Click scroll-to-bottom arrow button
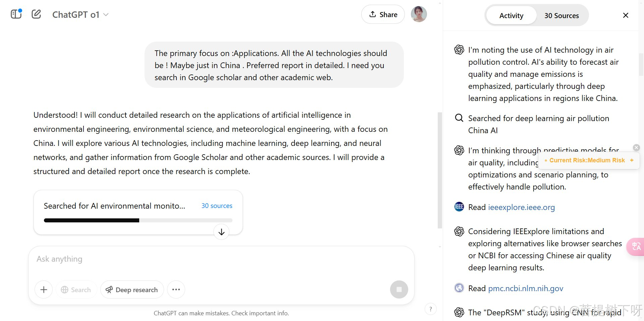Image resolution: width=644 pixels, height=321 pixels. [221, 232]
